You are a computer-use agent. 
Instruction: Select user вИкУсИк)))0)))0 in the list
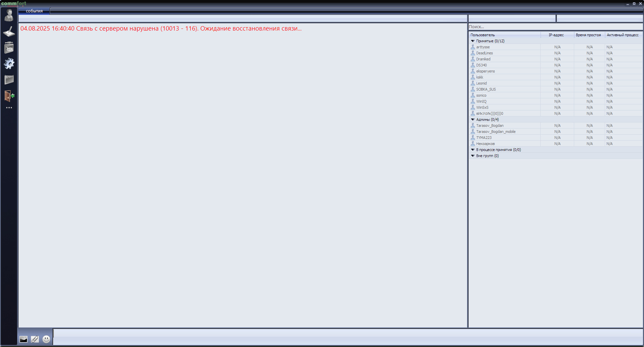point(555,113)
